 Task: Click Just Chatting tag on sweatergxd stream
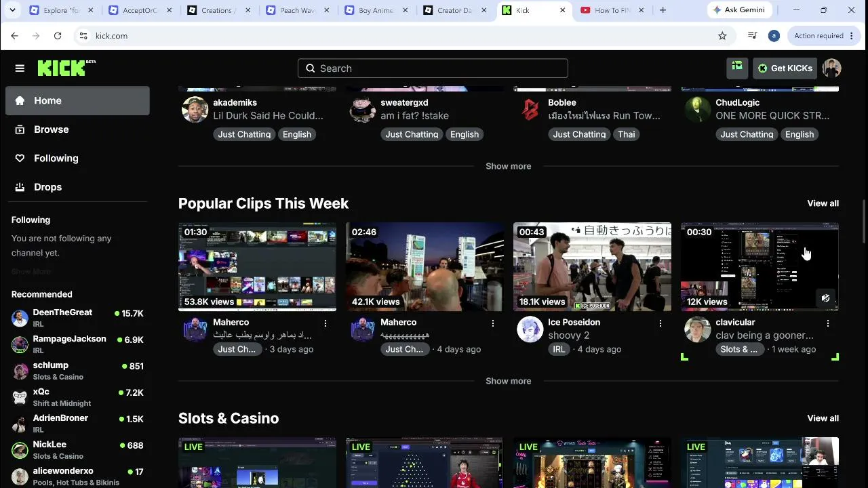tap(412, 134)
